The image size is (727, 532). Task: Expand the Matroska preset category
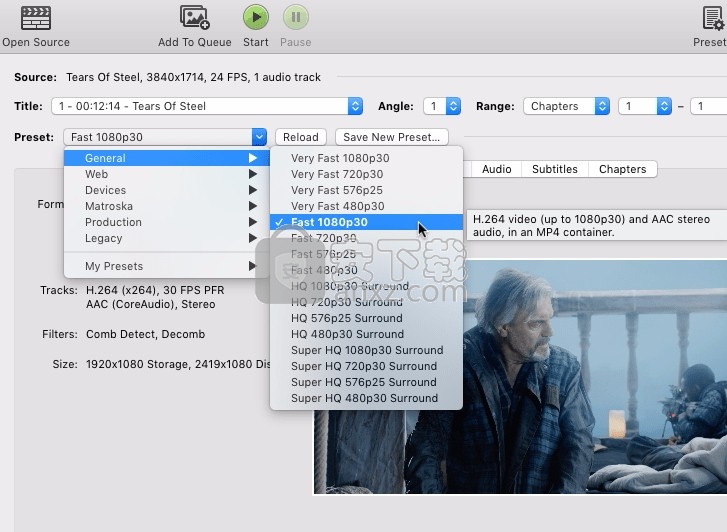point(167,206)
